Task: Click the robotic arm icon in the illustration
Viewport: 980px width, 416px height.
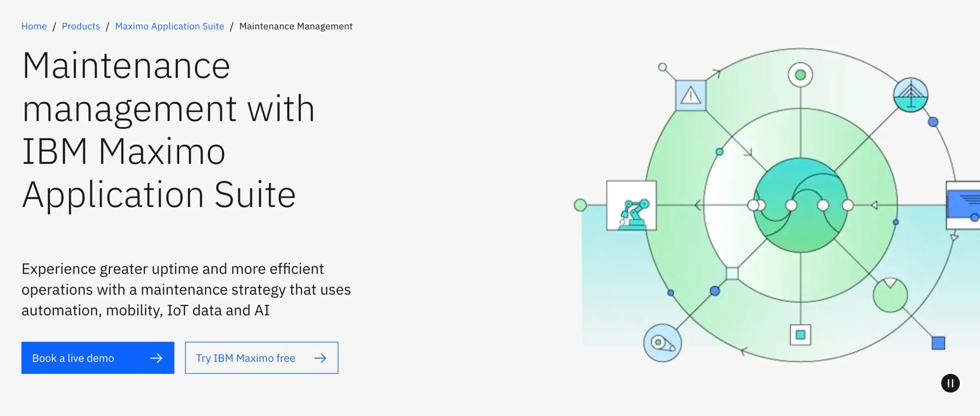Action: tap(632, 206)
